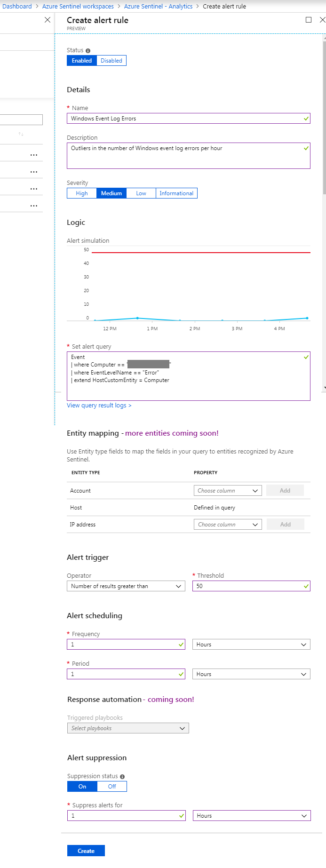Open Period unit Hours dropdown
Screen dimensions: 326x868
tap(251, 674)
